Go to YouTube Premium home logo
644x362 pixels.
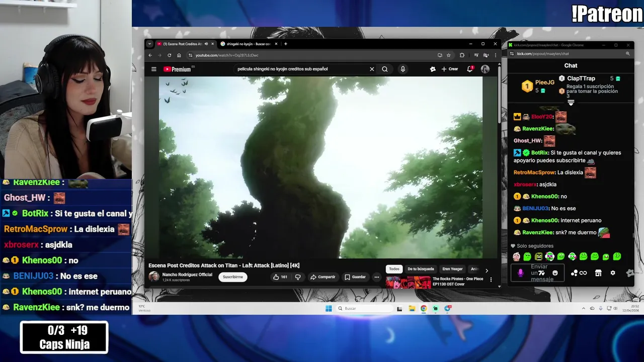[x=177, y=69]
